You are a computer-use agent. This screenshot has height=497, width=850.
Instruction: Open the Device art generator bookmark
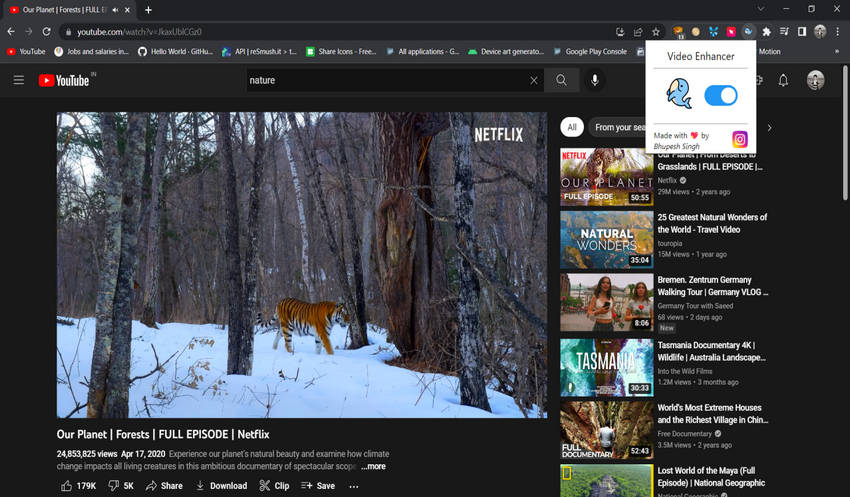[506, 51]
